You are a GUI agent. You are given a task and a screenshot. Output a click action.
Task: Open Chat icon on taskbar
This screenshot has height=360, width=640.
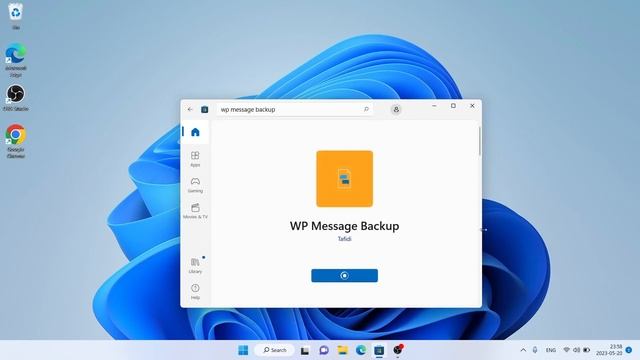324,350
